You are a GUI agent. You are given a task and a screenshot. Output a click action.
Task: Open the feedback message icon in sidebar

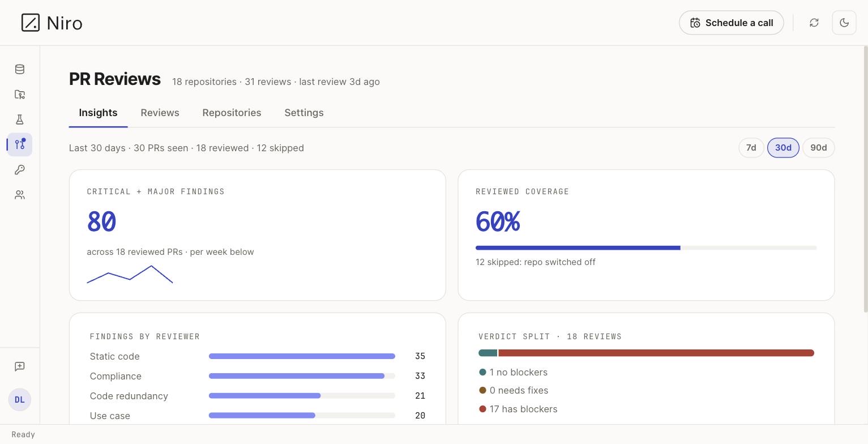tap(20, 366)
